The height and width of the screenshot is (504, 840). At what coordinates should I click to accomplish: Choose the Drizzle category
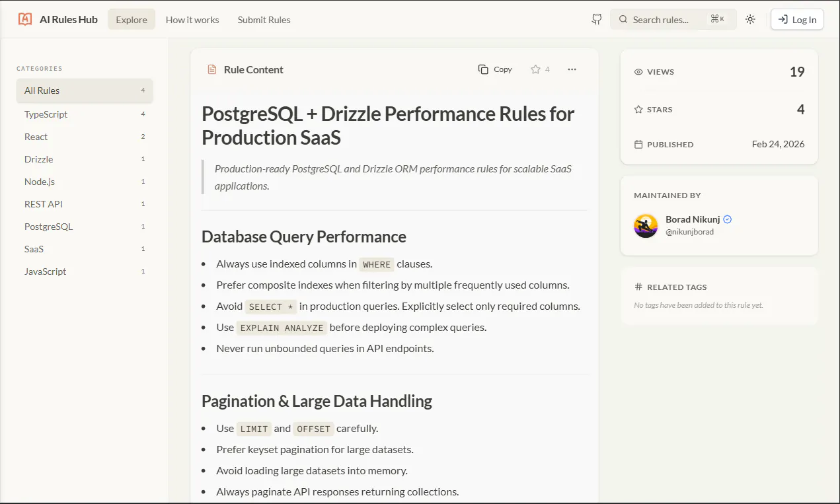(x=85, y=159)
